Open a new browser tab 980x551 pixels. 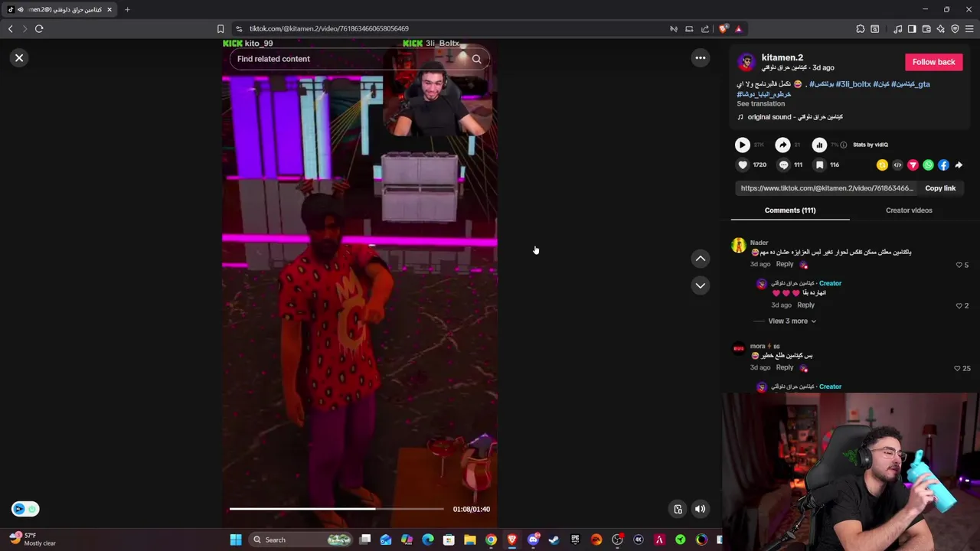pos(127,9)
